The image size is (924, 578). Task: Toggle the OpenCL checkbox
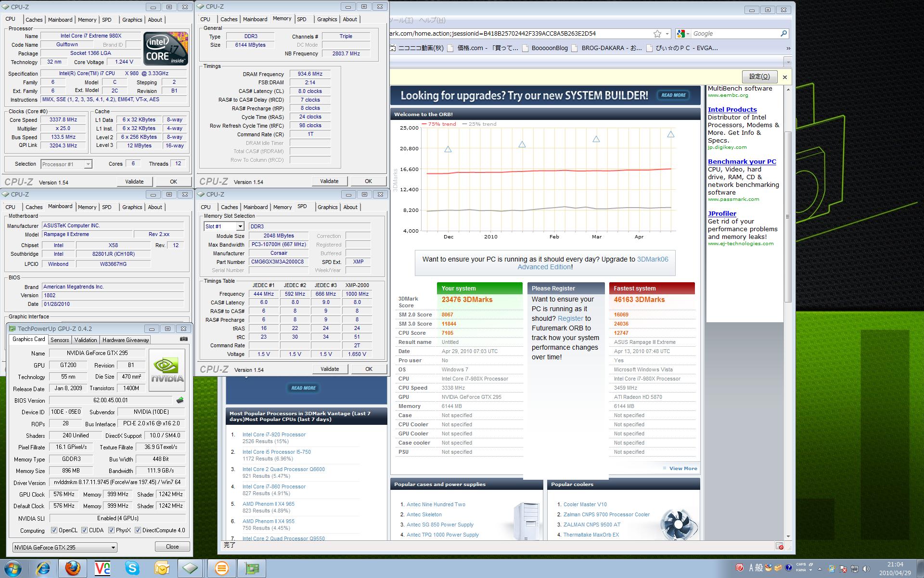[x=54, y=530]
